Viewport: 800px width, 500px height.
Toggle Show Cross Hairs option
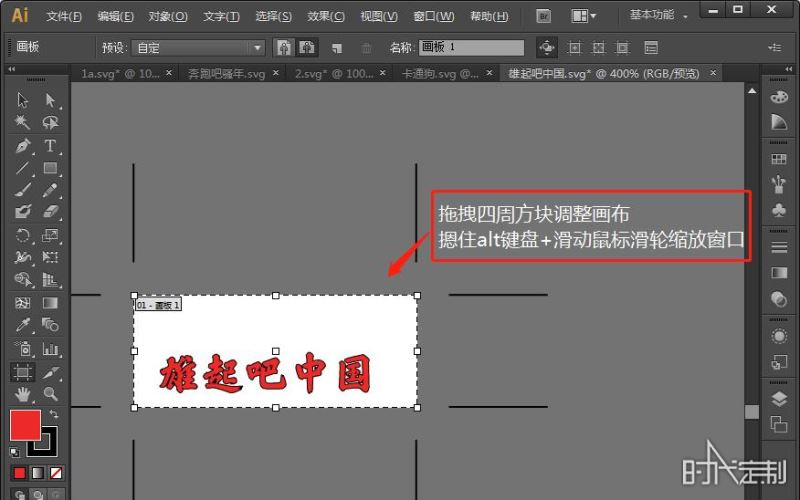[598, 48]
